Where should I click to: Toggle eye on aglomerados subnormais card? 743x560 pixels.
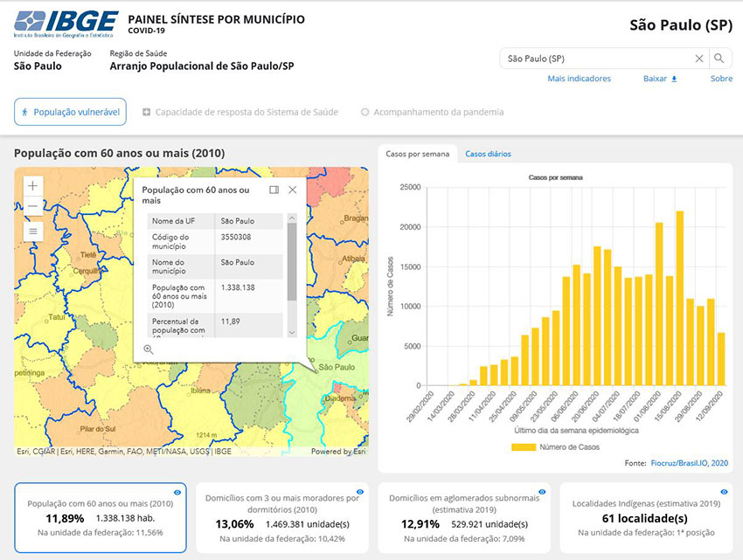541,493
